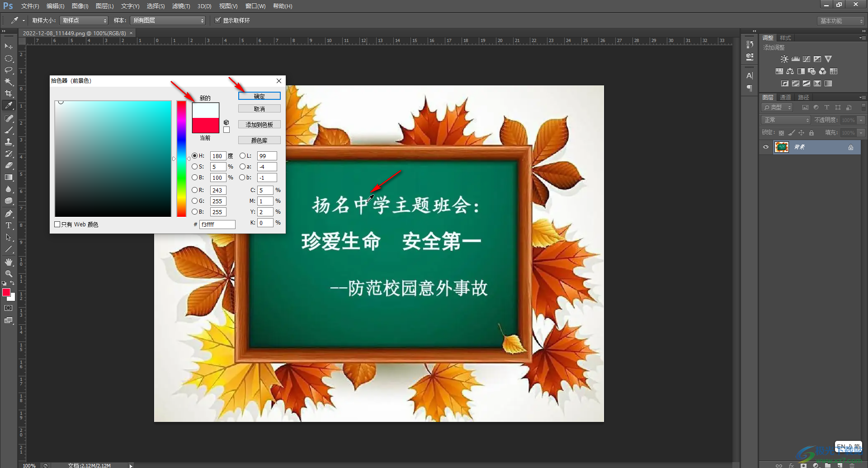Add Brightness/Contrast adjustment
868x468 pixels.
point(784,59)
